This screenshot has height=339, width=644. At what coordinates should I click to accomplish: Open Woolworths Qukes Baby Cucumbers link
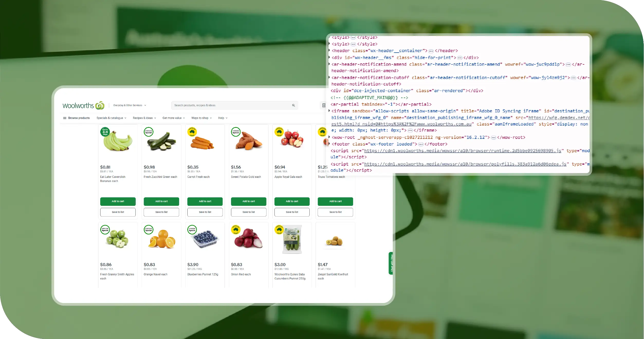(x=290, y=276)
